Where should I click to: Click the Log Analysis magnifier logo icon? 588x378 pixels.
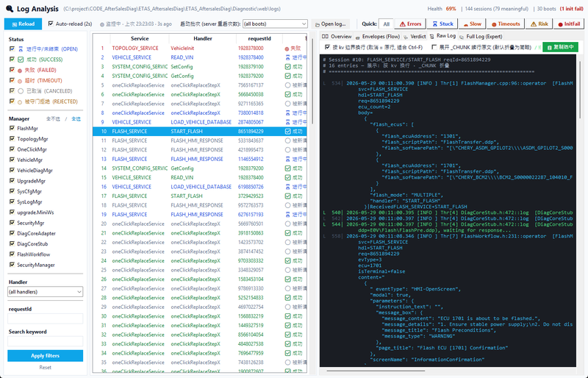click(10, 9)
